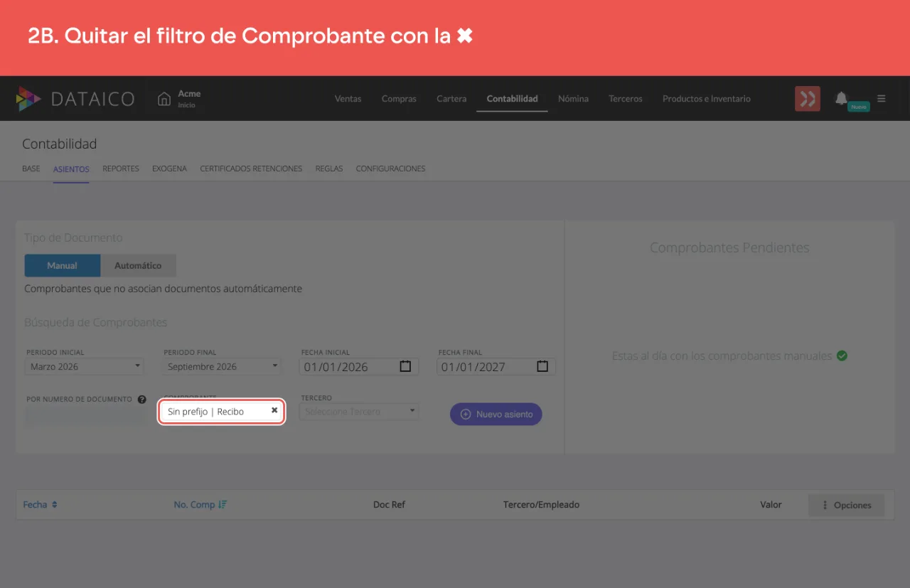Click the Nuevo badge under the bell

coord(859,107)
